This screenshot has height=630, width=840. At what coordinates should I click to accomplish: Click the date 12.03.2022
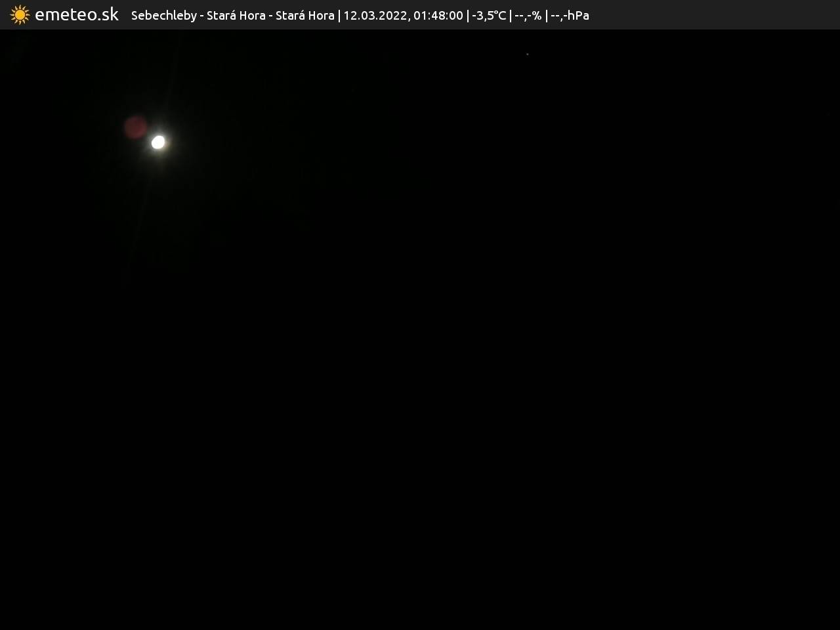(x=375, y=15)
